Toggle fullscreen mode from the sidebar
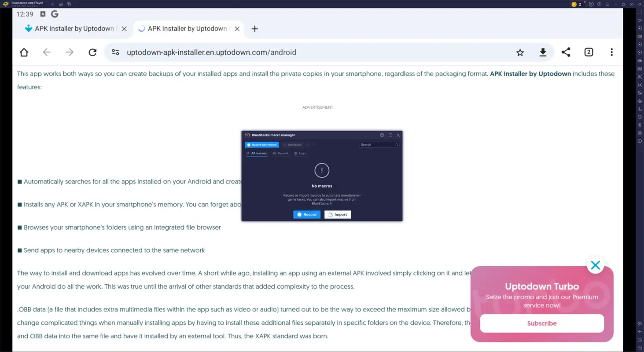 (640, 13)
